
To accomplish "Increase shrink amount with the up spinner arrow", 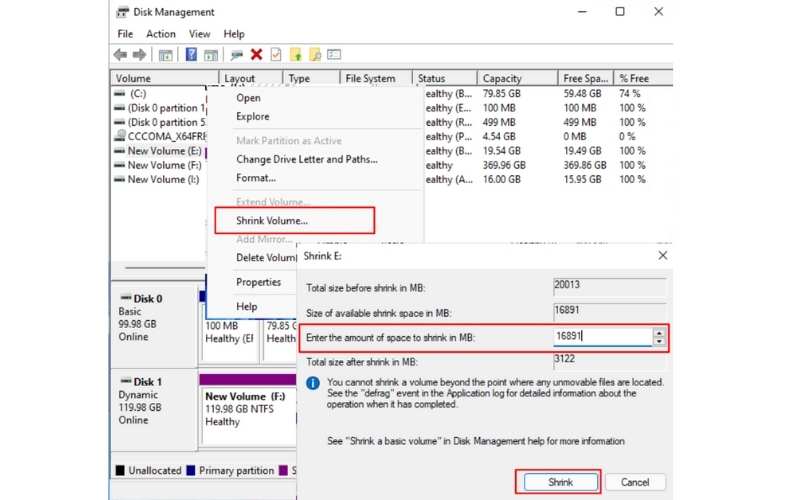I will (x=658, y=332).
